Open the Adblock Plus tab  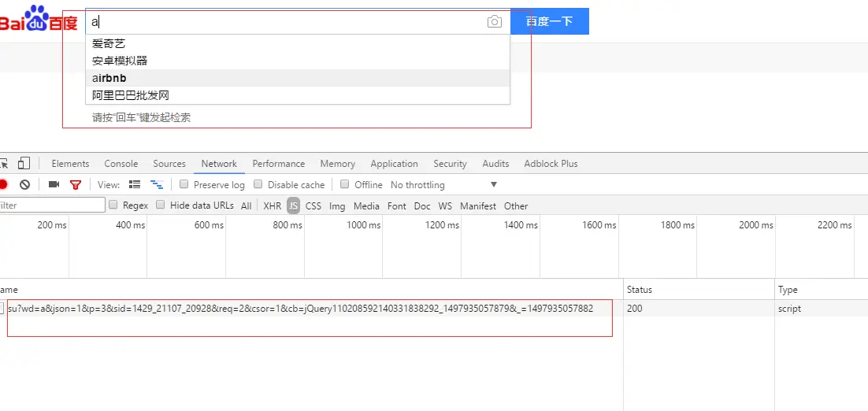point(551,164)
